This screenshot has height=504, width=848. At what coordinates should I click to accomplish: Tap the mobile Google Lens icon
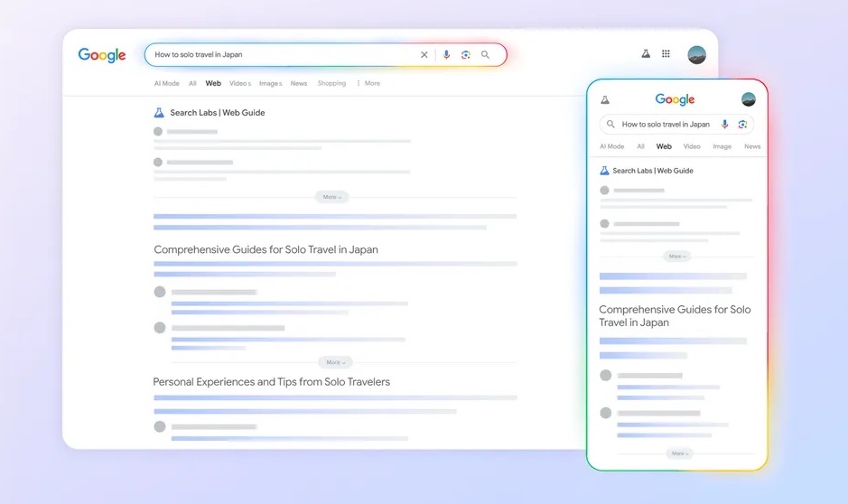742,125
